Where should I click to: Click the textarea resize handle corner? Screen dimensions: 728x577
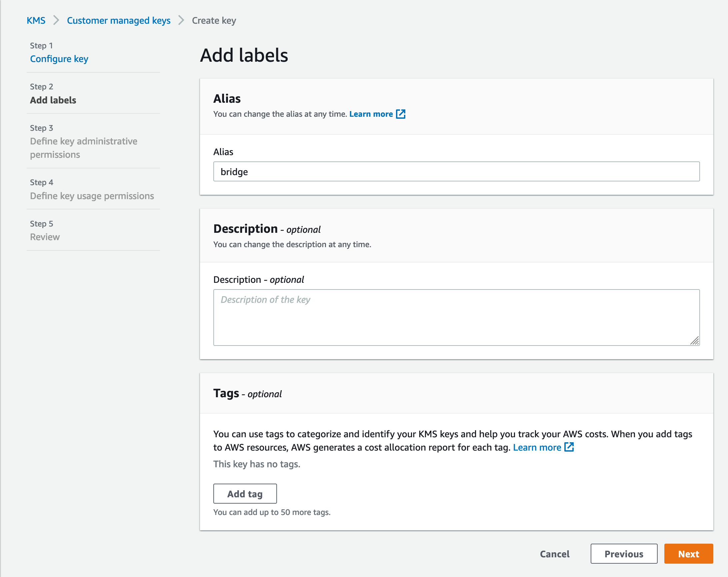point(695,341)
